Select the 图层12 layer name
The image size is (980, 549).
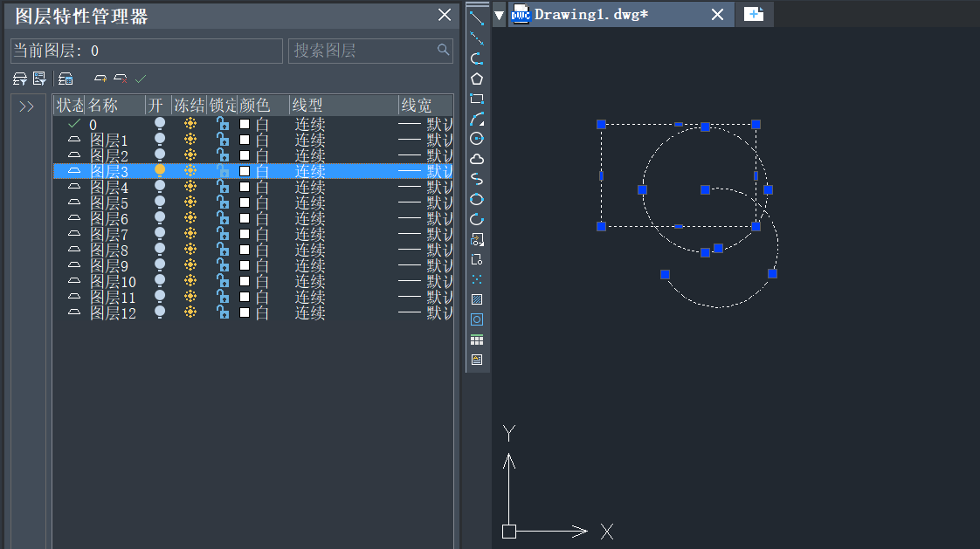(x=114, y=312)
